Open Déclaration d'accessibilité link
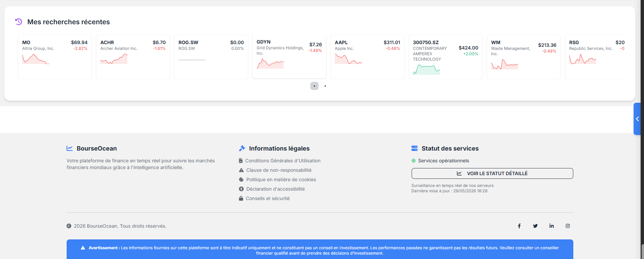The image size is (644, 259). pos(276,189)
